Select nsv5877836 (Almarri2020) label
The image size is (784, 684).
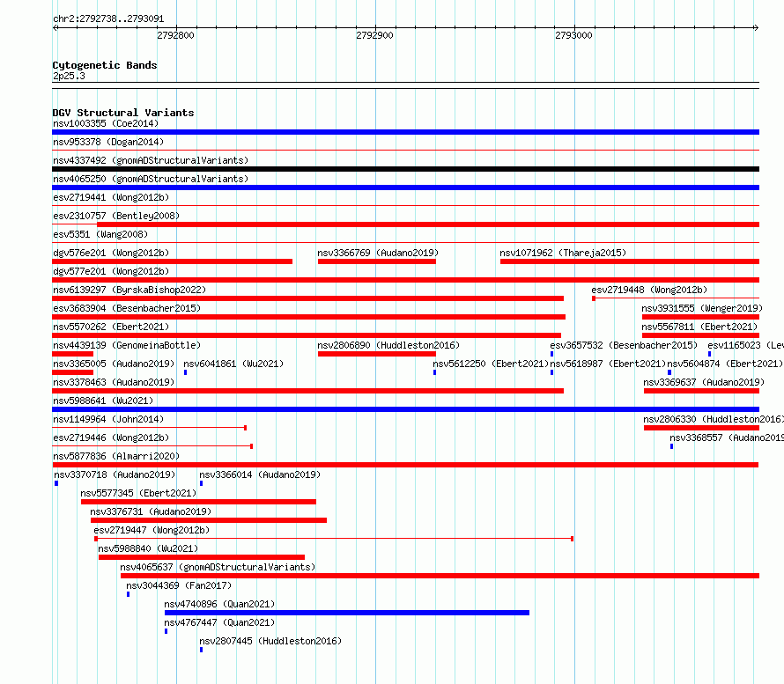[116, 456]
